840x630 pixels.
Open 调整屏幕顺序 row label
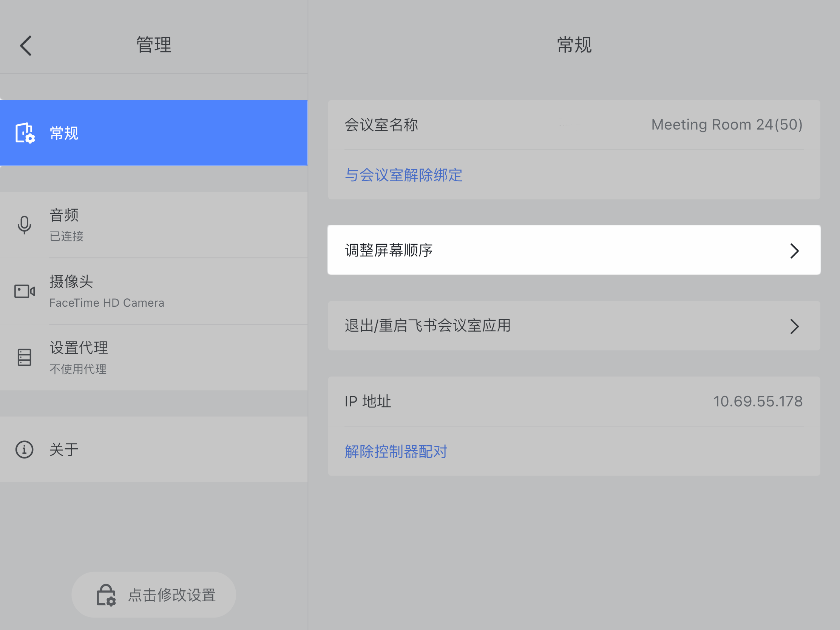coord(389,250)
